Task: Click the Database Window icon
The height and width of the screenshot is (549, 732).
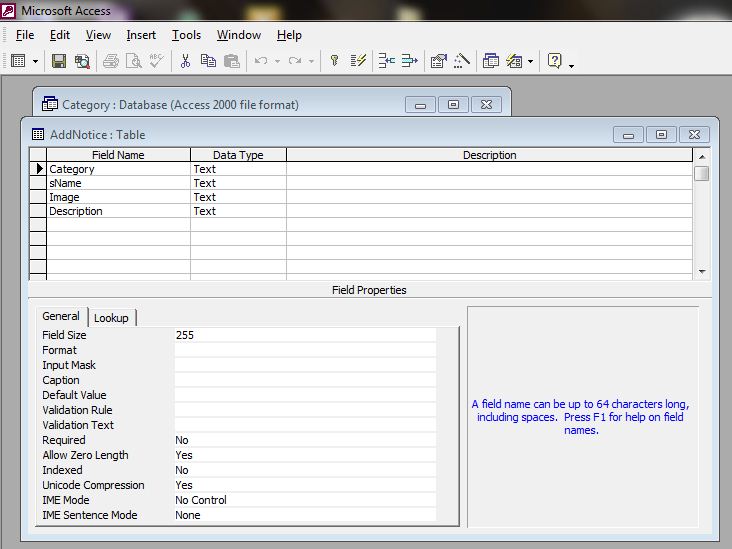Action: (x=491, y=61)
